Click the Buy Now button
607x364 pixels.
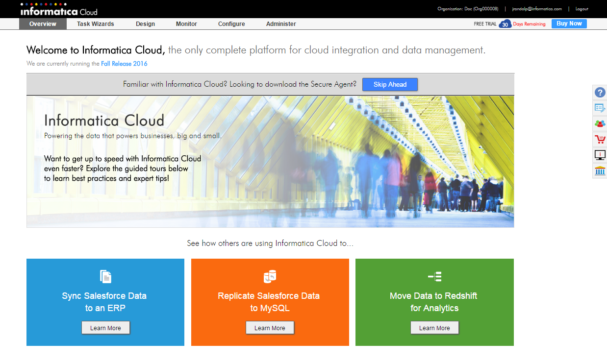pyautogui.click(x=569, y=24)
